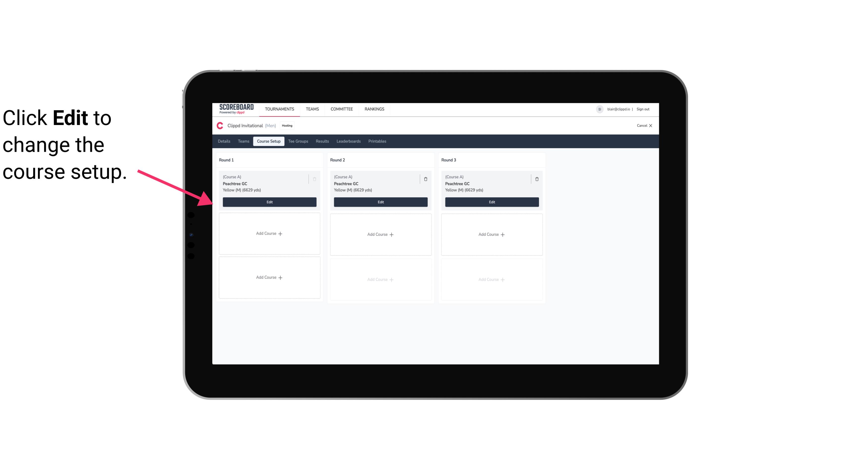Click the Course Setup tab
The height and width of the screenshot is (467, 868).
[268, 141]
